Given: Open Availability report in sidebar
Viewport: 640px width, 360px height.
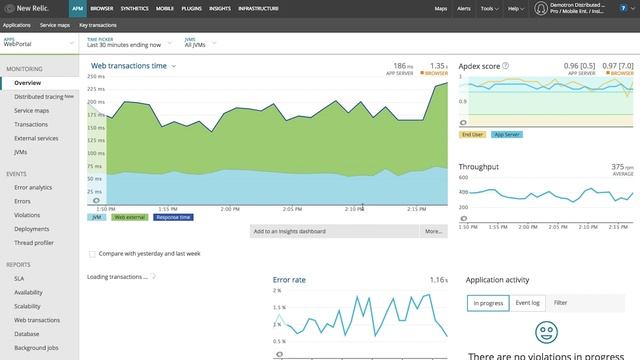Looking at the screenshot, I should [x=28, y=293].
